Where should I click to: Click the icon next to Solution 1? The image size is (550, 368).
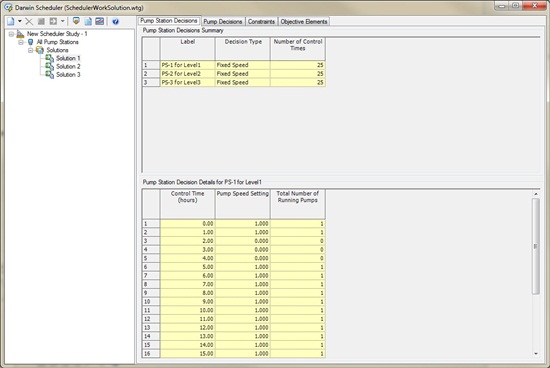(x=49, y=58)
